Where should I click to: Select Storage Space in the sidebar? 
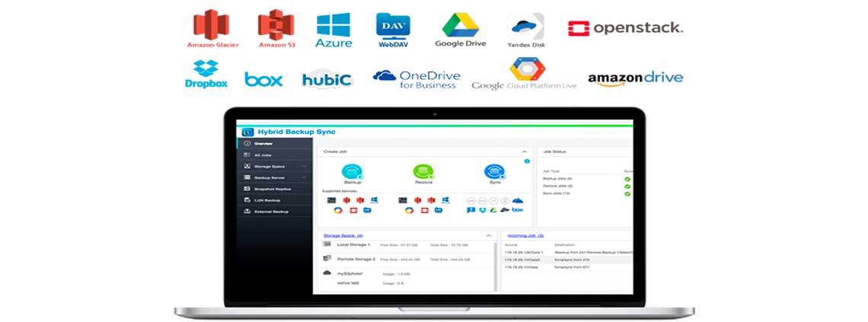pos(275,167)
